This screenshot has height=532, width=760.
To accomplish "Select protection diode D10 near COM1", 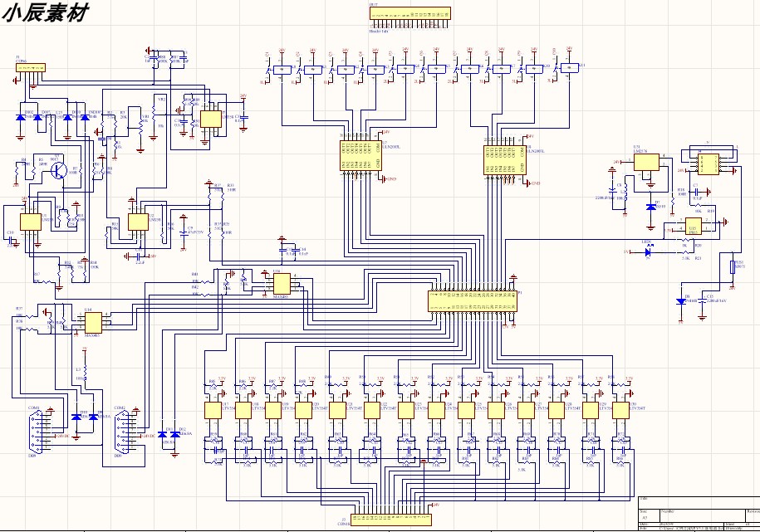I will tap(76, 417).
